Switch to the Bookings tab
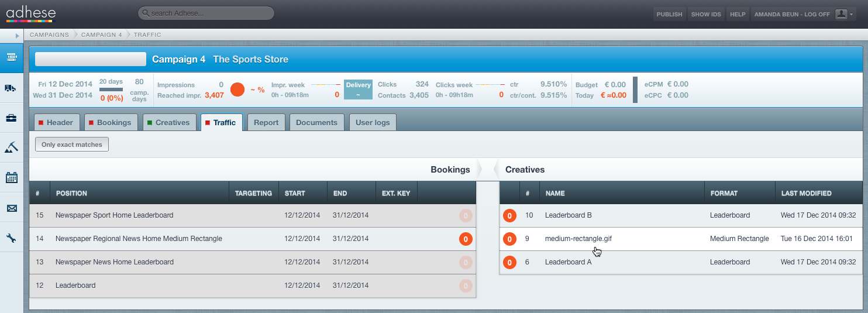The image size is (868, 313). tap(111, 122)
